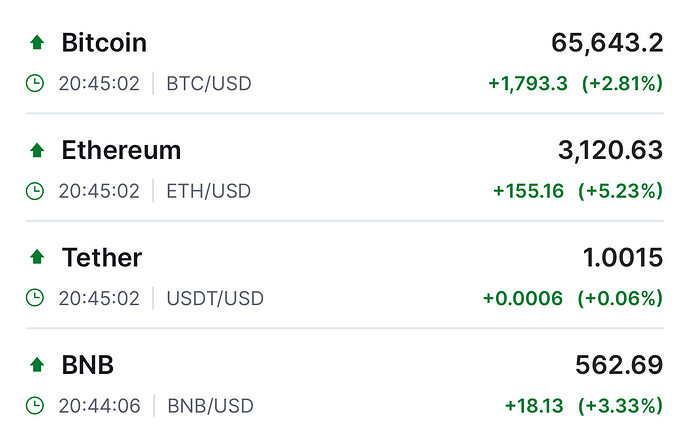Click Ethereum price 3,120.63
The width and height of the screenshot is (690, 425).
610,150
